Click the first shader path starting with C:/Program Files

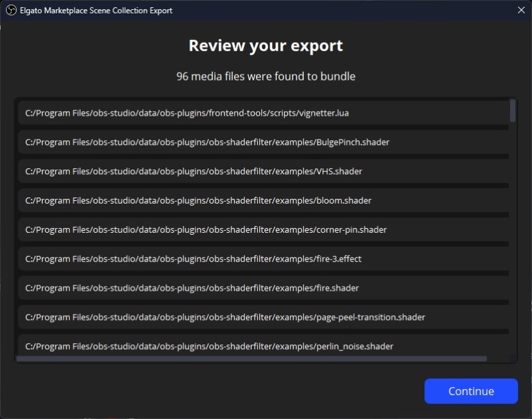(x=266, y=112)
